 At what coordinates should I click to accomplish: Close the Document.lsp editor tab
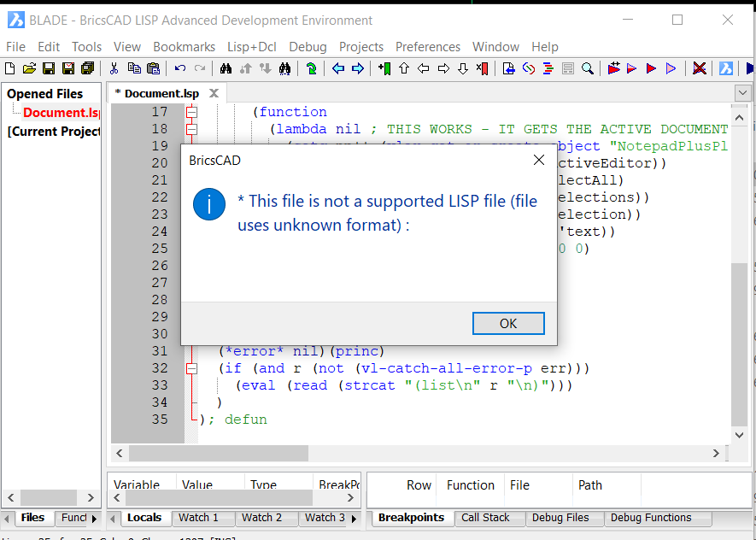tap(214, 93)
